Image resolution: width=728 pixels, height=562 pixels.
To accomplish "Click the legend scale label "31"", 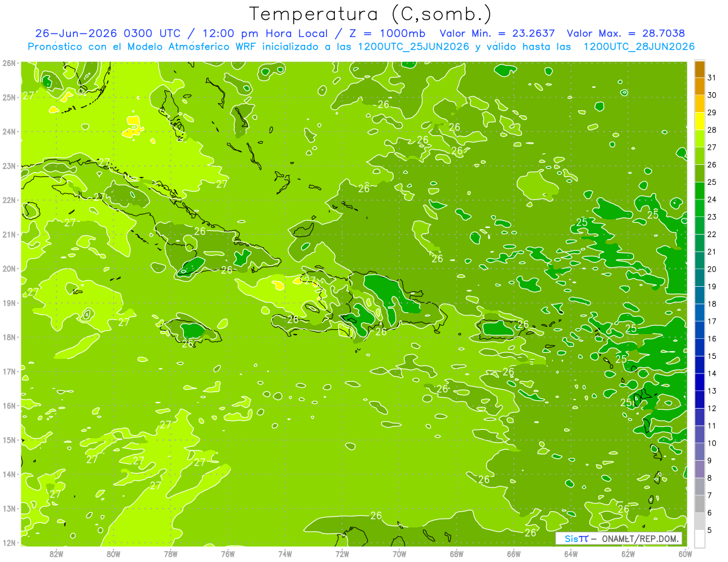I will click(712, 78).
